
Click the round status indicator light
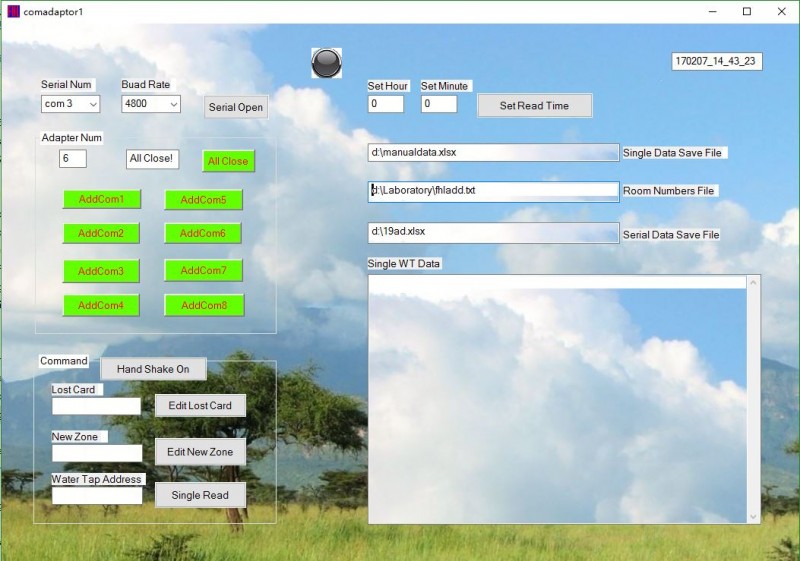pos(326,62)
